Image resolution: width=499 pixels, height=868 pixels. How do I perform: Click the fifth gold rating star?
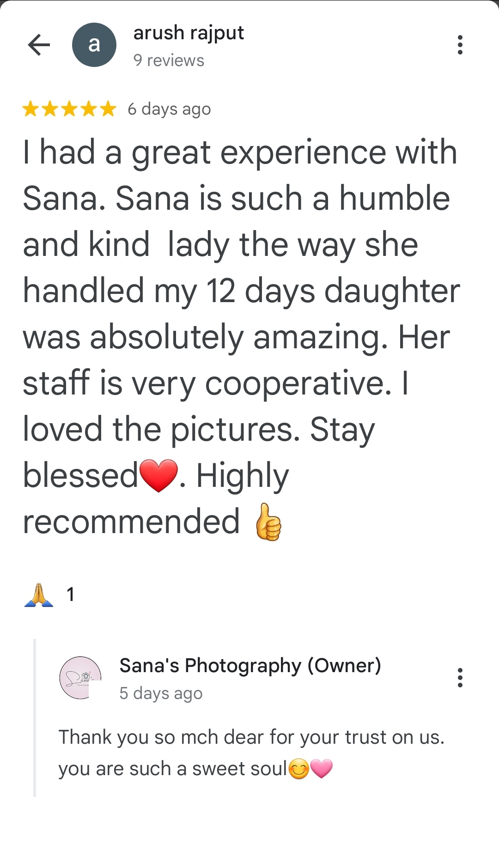(x=108, y=109)
